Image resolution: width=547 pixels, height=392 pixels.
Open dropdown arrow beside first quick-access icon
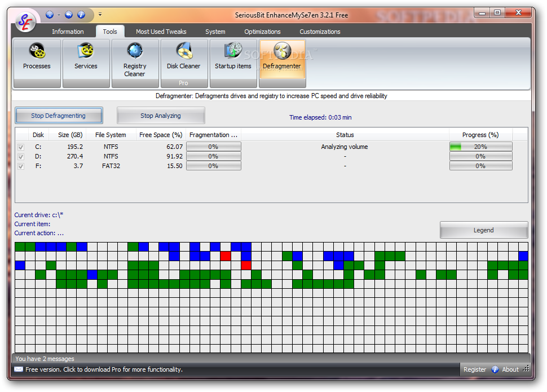(59, 15)
